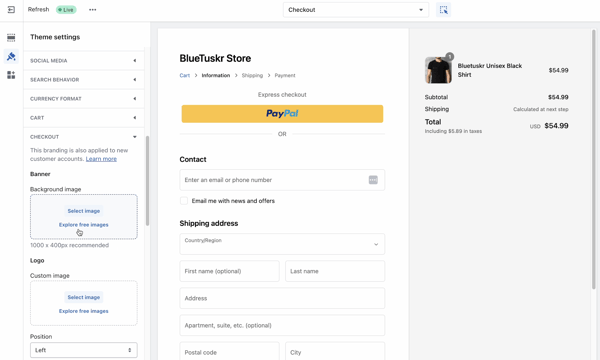Click the BlueTuskr Store heading
Viewport: 600px width, 360px height.
(215, 59)
